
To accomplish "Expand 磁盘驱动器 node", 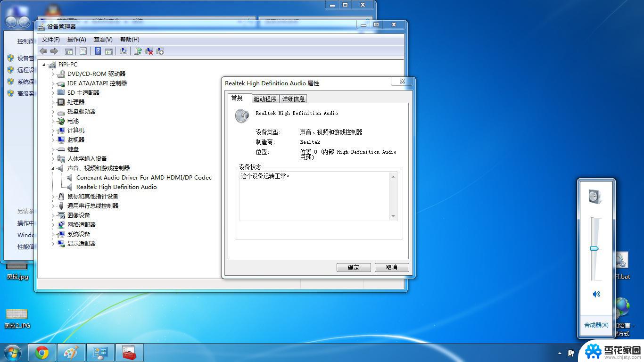I will pos(53,112).
